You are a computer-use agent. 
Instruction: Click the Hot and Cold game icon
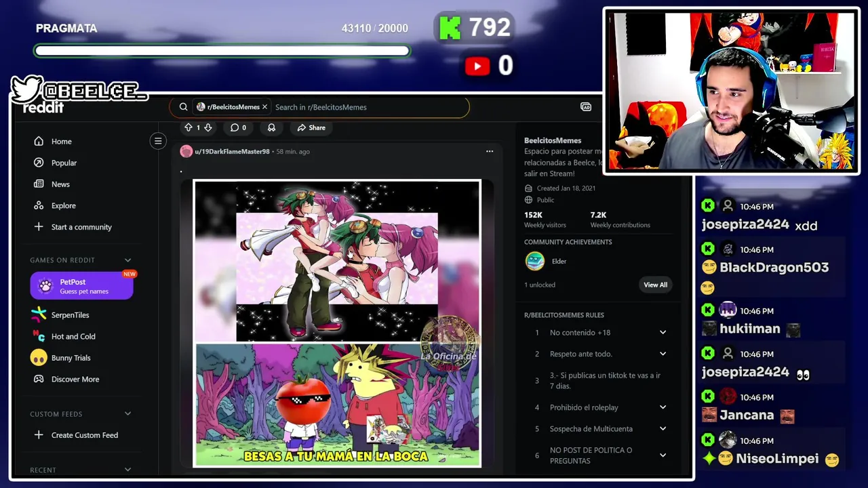point(39,336)
